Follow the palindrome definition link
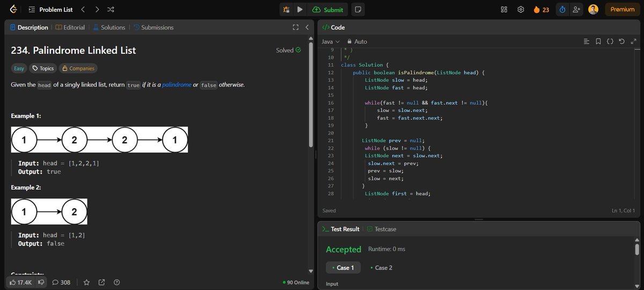 coord(177,85)
